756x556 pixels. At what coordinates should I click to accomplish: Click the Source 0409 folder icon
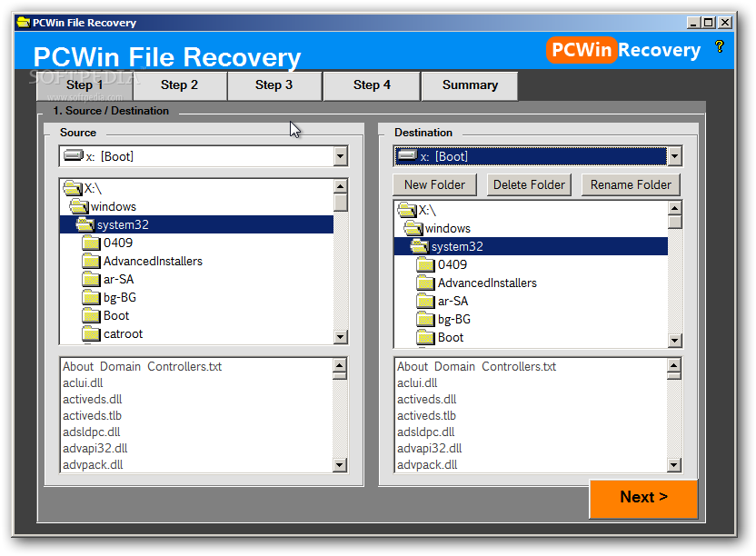(91, 243)
